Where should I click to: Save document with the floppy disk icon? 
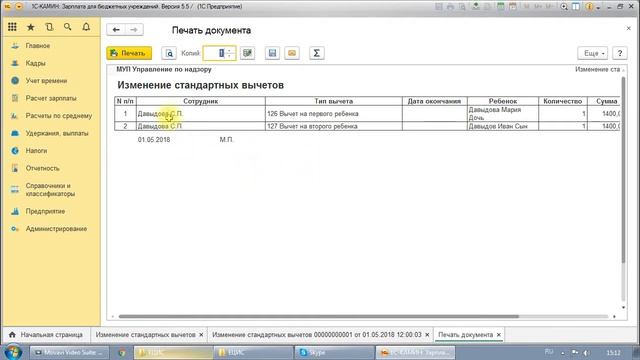coord(272,53)
